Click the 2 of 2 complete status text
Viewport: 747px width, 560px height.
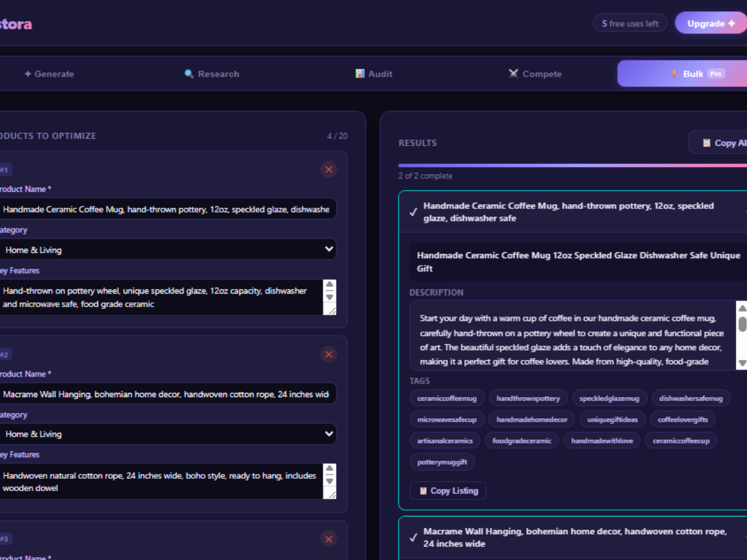pyautogui.click(x=425, y=176)
